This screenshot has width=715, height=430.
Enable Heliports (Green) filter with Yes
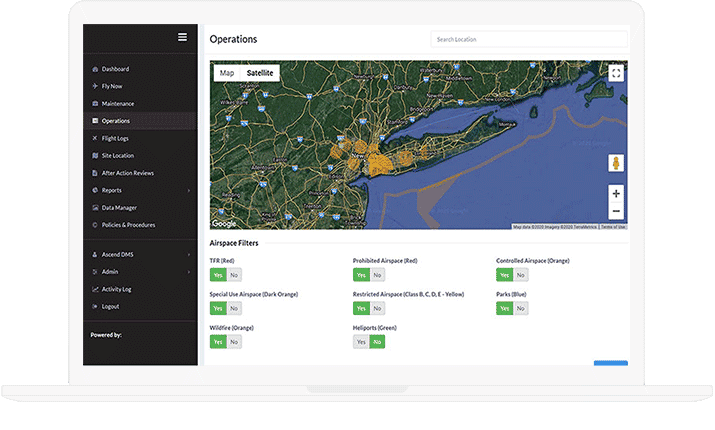[360, 342]
